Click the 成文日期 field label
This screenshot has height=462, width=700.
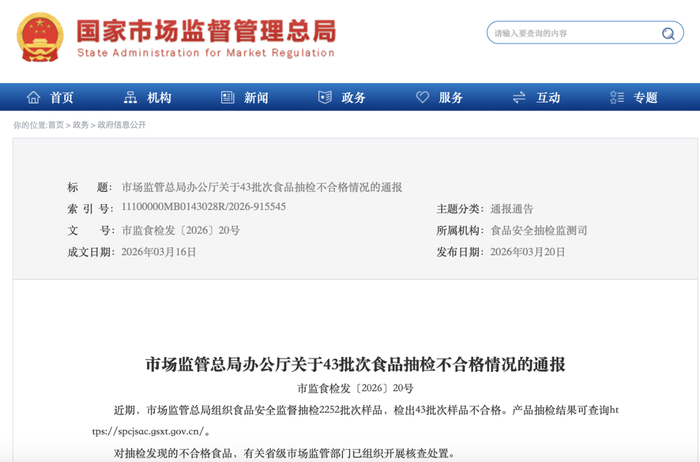(89, 252)
